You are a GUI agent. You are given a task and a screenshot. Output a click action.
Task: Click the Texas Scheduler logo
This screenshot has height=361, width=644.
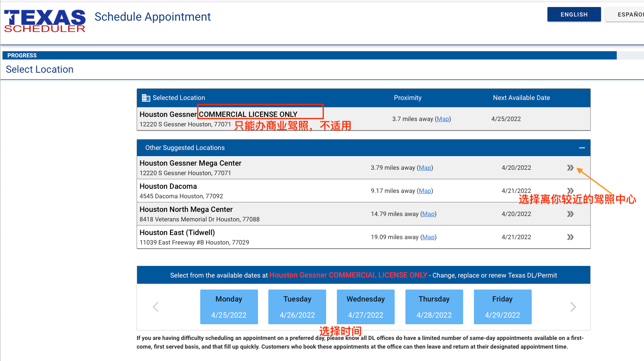coord(45,21)
